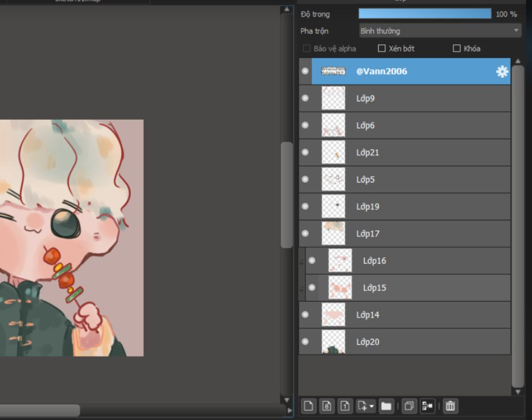Screen dimensions: 532x420
Task: Select the Lớp15 layer thumbnail
Action: 340,287
